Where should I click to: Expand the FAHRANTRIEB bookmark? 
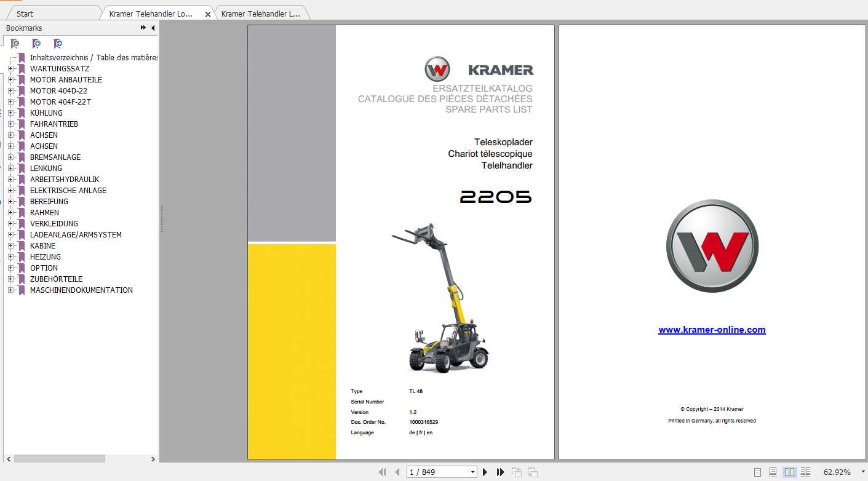[x=10, y=124]
